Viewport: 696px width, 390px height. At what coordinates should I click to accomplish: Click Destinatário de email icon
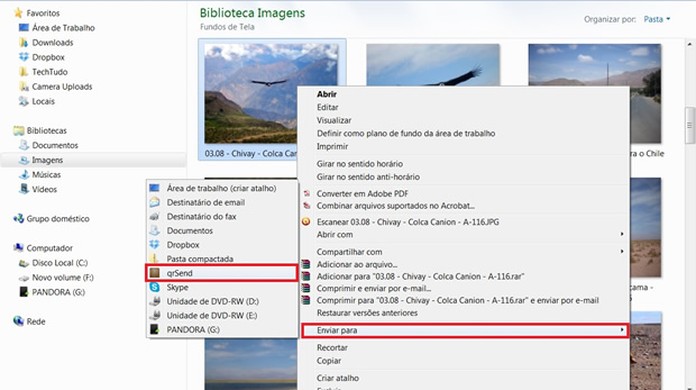pos(154,202)
